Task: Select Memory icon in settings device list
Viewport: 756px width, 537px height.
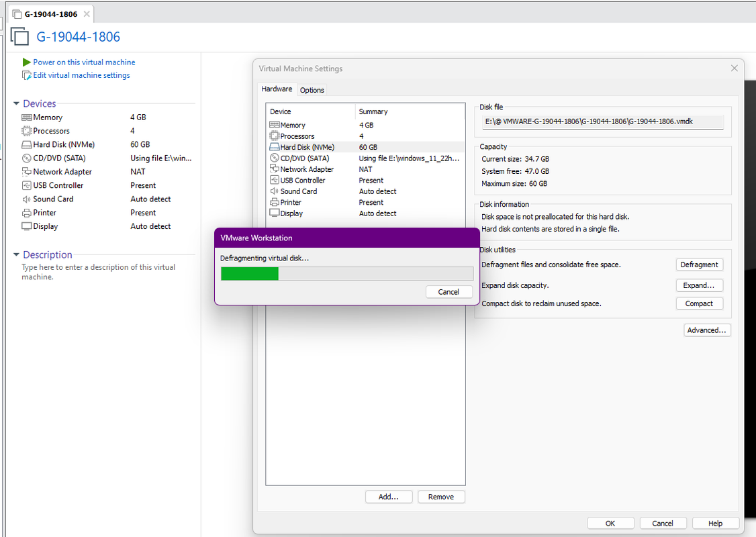Action: [275, 125]
